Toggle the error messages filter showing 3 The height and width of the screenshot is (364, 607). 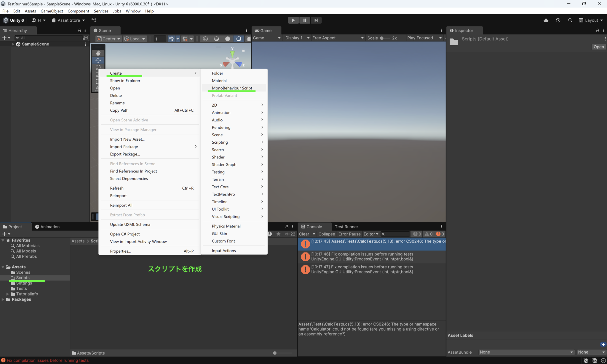pyautogui.click(x=440, y=234)
